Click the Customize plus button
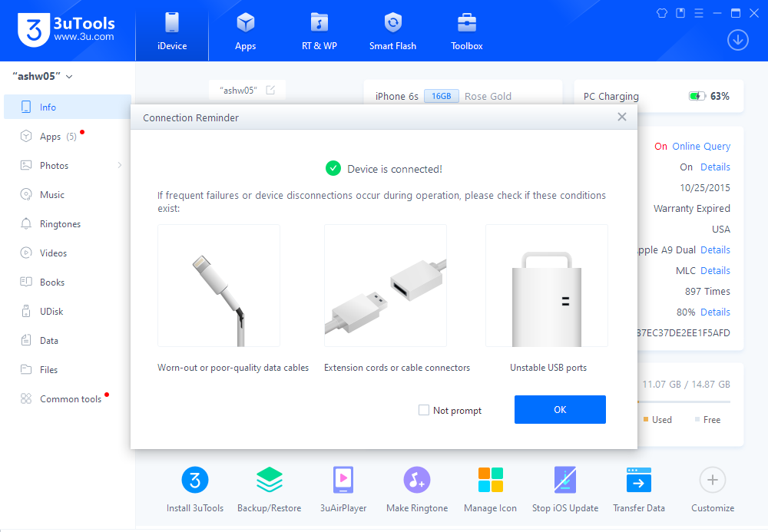The image size is (768, 532). (x=713, y=480)
